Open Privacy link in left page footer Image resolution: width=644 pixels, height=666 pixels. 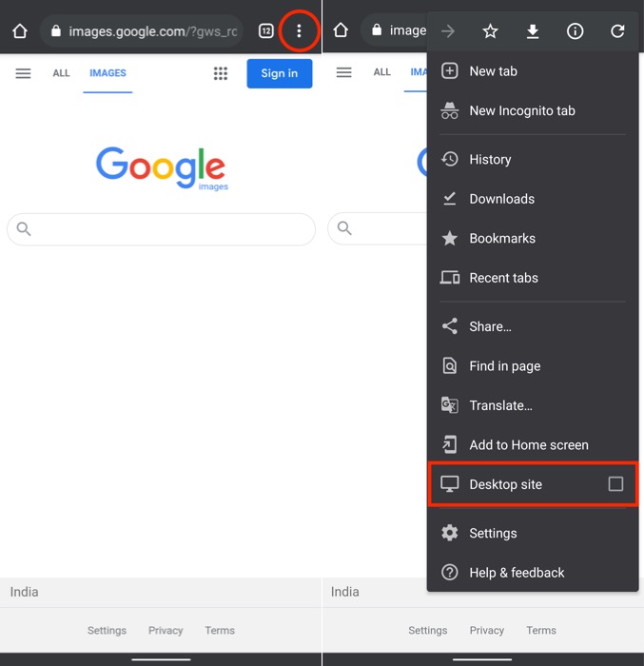(x=166, y=630)
